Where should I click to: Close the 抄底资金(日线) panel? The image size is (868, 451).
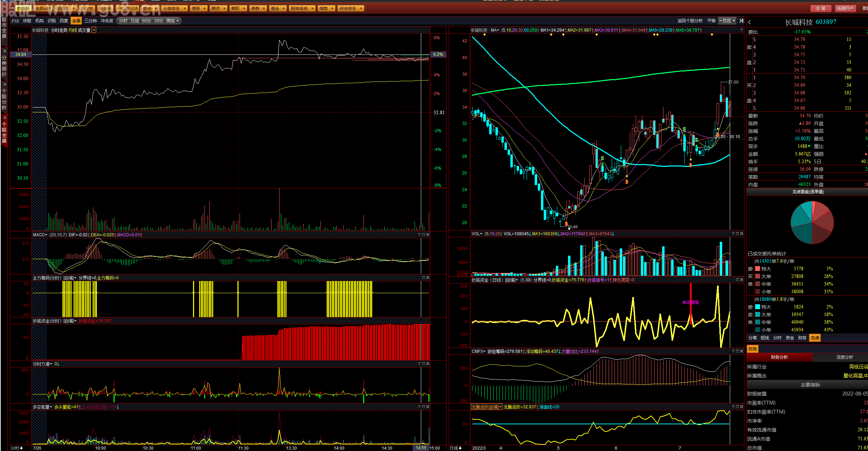(742, 280)
